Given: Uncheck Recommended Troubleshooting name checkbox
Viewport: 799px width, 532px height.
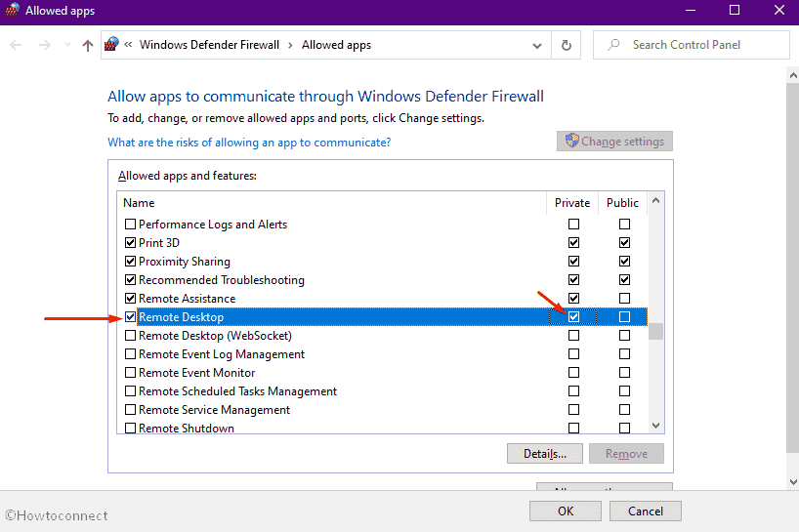Looking at the screenshot, I should [x=131, y=279].
